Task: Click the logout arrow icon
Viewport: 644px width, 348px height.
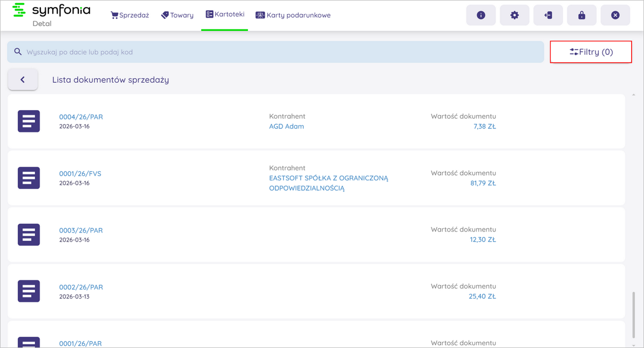Action: click(x=548, y=15)
